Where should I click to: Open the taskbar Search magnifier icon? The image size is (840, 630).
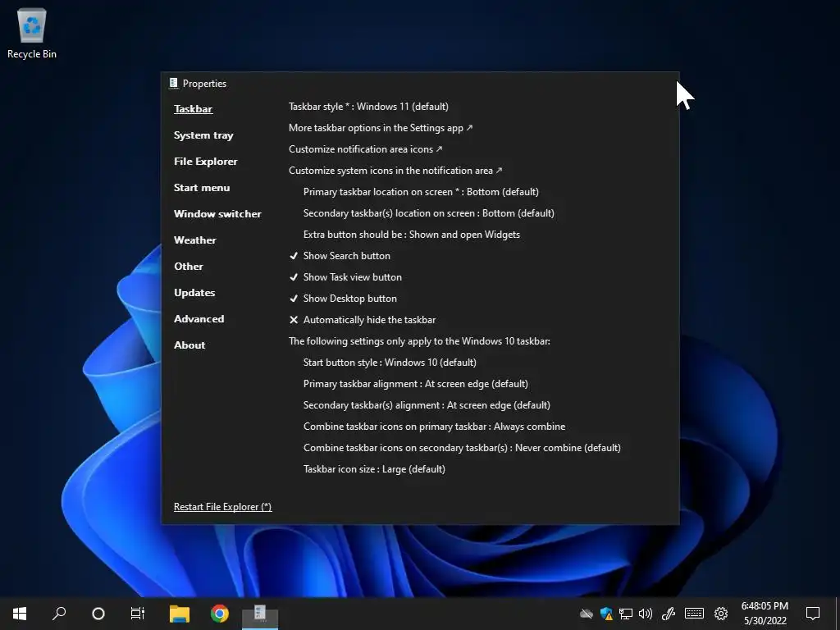[x=59, y=614]
